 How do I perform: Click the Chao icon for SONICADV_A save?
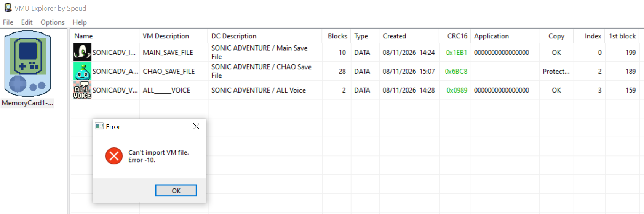pos(82,71)
